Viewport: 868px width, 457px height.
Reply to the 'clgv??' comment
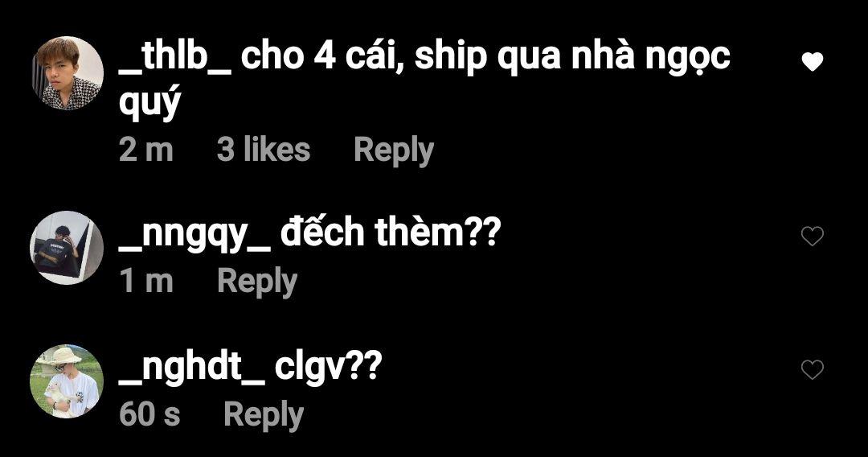click(264, 414)
